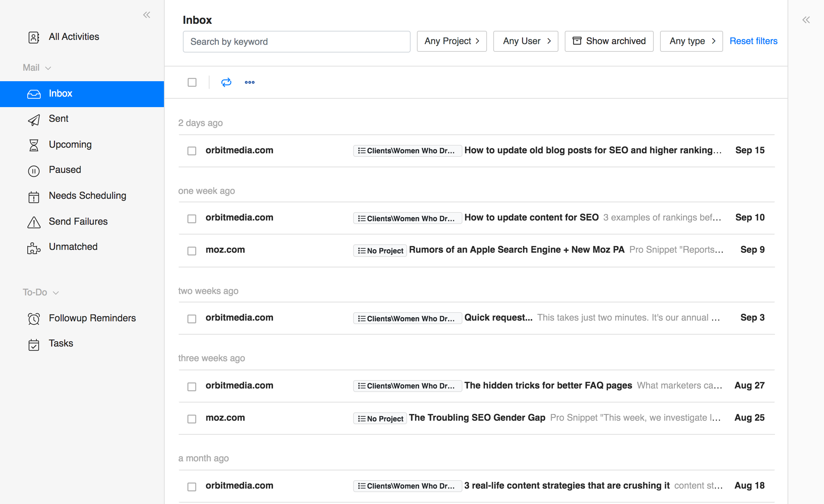Collapse the left sidebar with double chevron
This screenshot has height=504, width=824.
coord(146,15)
